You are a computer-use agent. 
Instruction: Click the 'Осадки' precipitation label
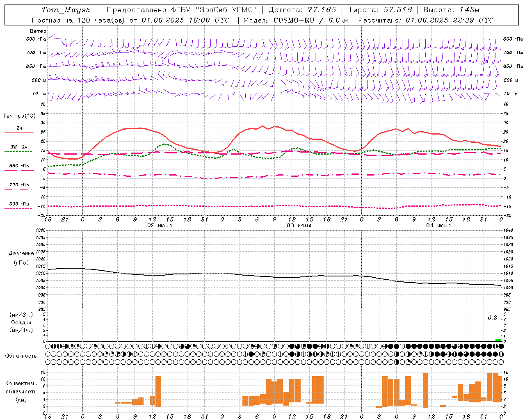(x=21, y=322)
